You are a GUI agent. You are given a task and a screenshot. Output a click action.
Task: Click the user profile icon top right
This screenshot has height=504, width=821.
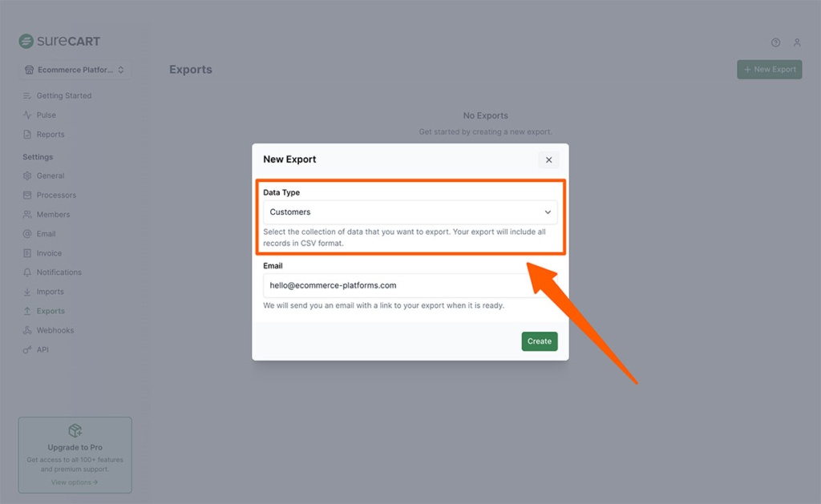point(797,42)
